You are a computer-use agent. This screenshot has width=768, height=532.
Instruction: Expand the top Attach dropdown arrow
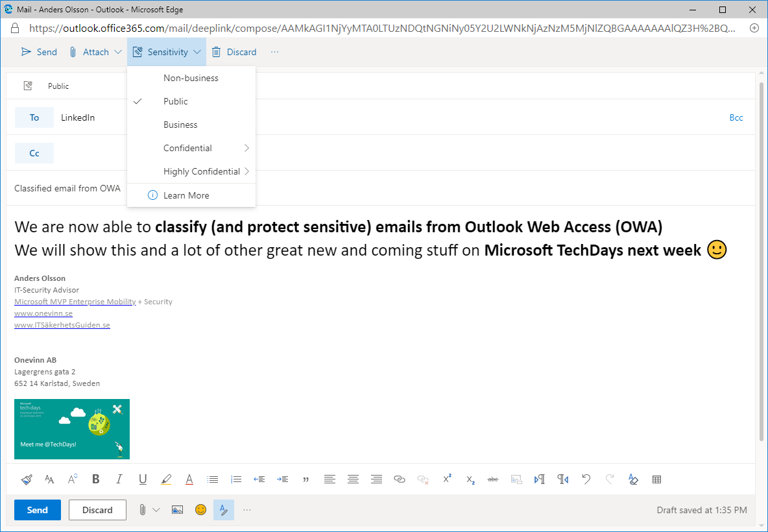pyautogui.click(x=118, y=52)
